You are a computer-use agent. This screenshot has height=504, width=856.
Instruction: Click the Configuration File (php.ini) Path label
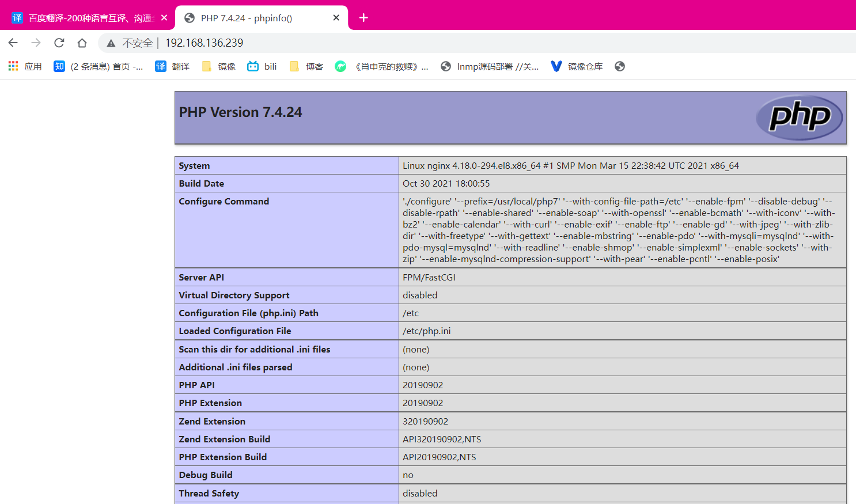(248, 313)
